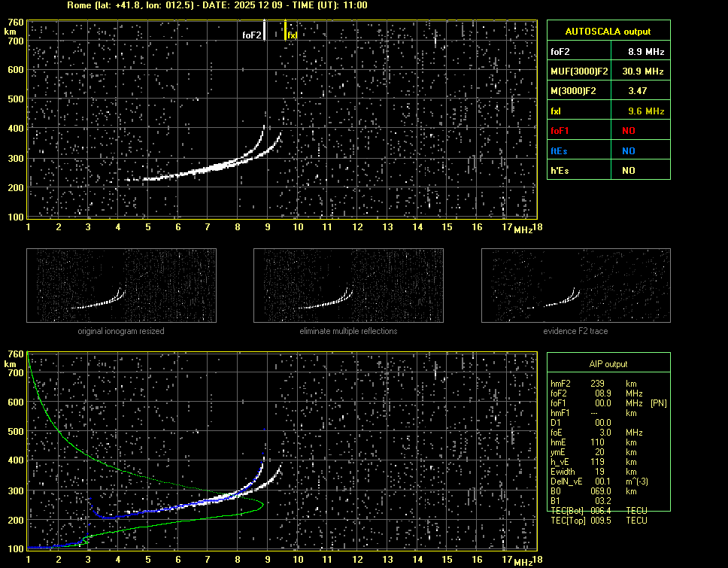The height and width of the screenshot is (568, 728).
Task: Open the 'eliminate multiple reflections' thumbnail
Action: 348,284
